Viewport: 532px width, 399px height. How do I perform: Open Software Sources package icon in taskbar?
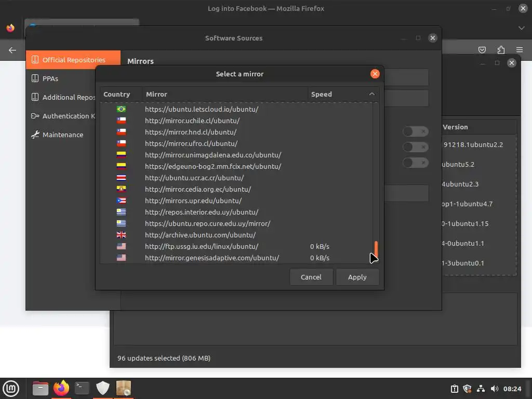(x=124, y=388)
